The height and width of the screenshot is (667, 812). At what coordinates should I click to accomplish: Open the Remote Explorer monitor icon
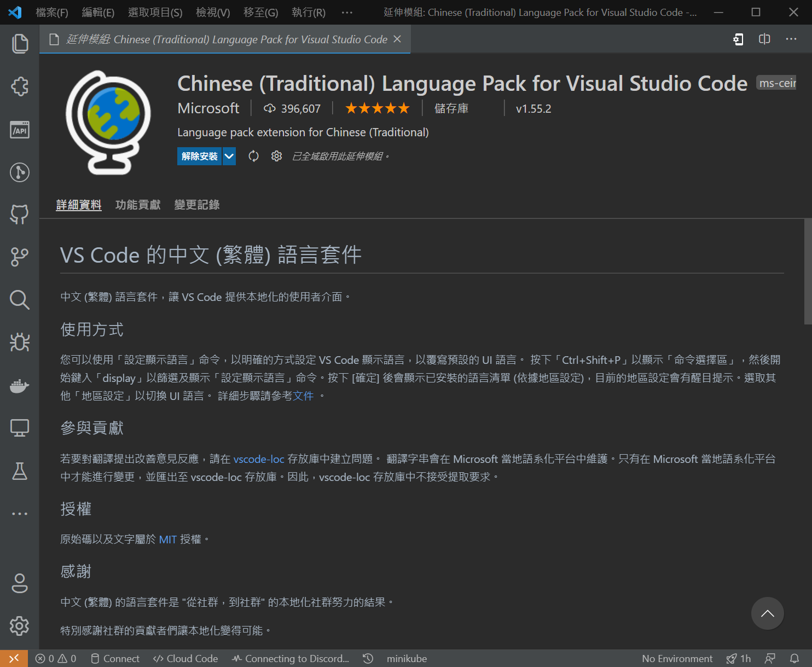coord(20,428)
